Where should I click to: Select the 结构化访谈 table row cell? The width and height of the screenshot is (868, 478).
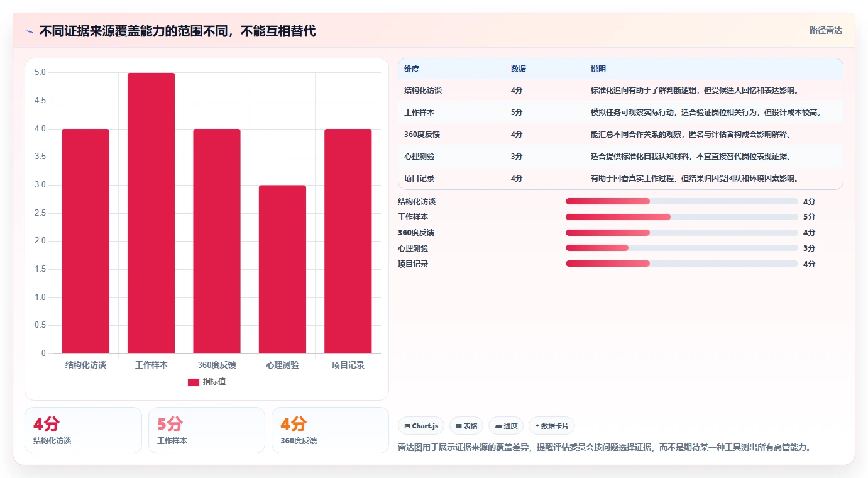pyautogui.click(x=423, y=91)
